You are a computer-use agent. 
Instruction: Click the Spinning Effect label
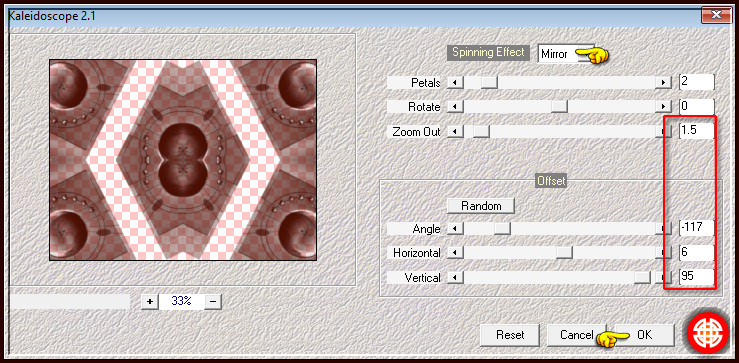(x=488, y=52)
